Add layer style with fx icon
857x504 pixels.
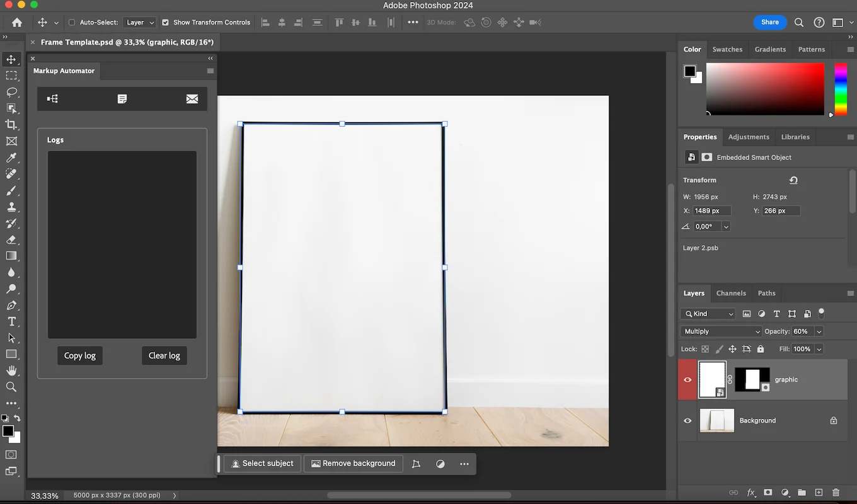pos(751,493)
